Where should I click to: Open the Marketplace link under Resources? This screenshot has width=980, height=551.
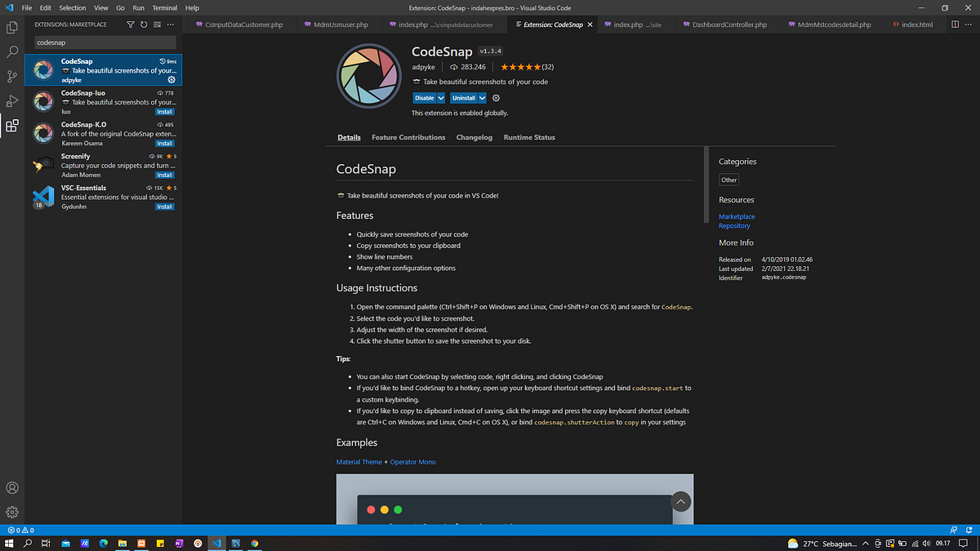737,216
